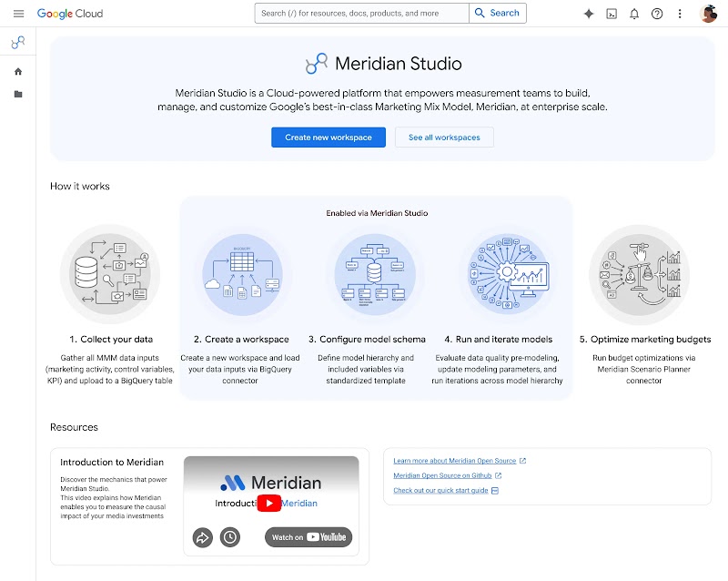728x581 pixels.
Task: Open Meridian Open Source on Github link
Action: point(442,475)
